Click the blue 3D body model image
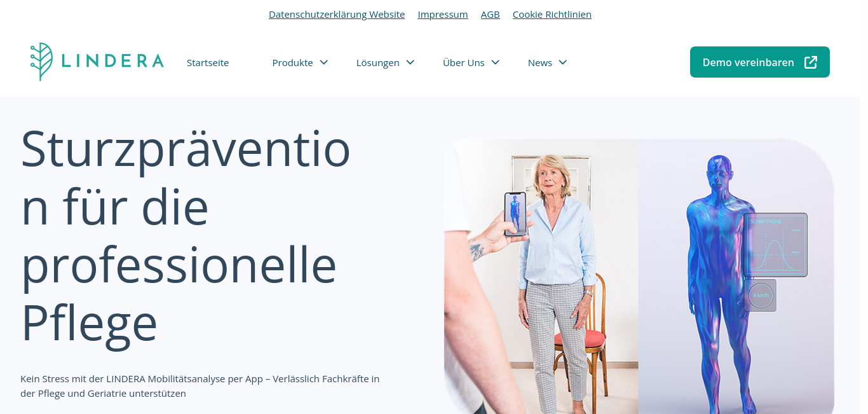This screenshot has height=414, width=868. [x=736, y=276]
